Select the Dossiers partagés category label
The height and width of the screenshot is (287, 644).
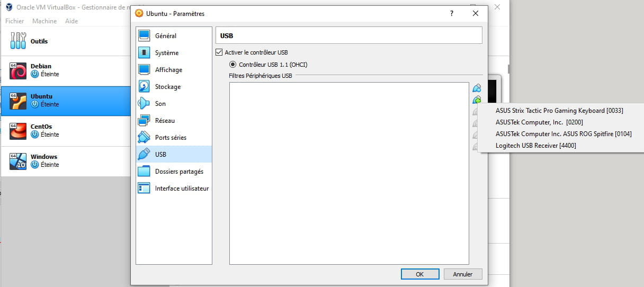click(179, 172)
